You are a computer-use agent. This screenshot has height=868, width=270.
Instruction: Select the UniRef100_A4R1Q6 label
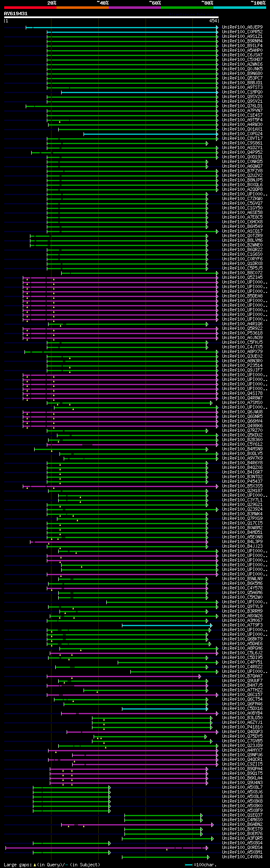click(x=242, y=324)
